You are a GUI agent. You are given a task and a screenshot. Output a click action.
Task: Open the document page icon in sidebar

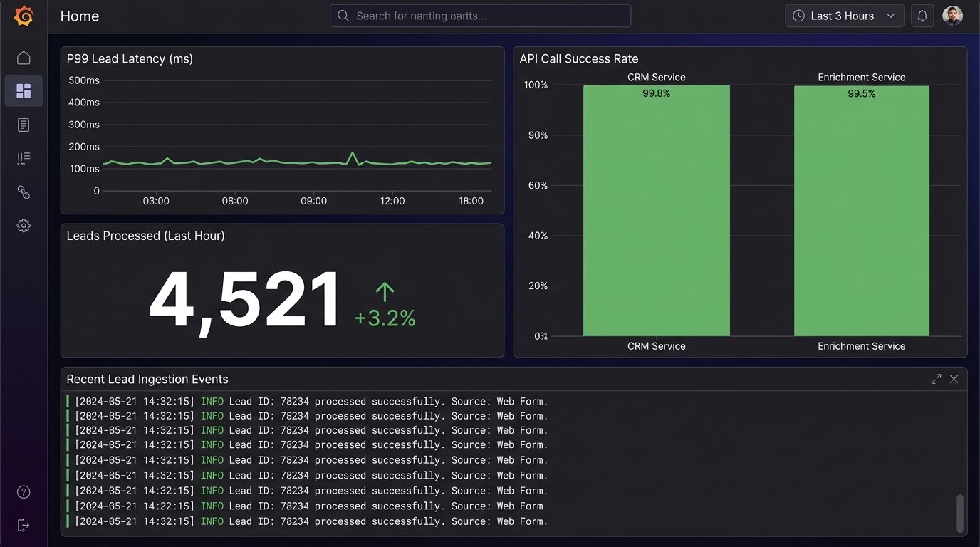click(x=24, y=125)
